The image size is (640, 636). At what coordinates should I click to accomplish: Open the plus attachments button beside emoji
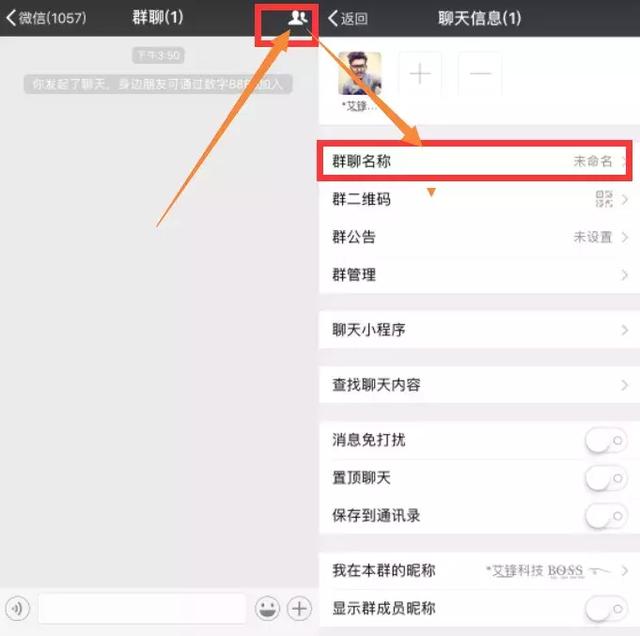299,609
